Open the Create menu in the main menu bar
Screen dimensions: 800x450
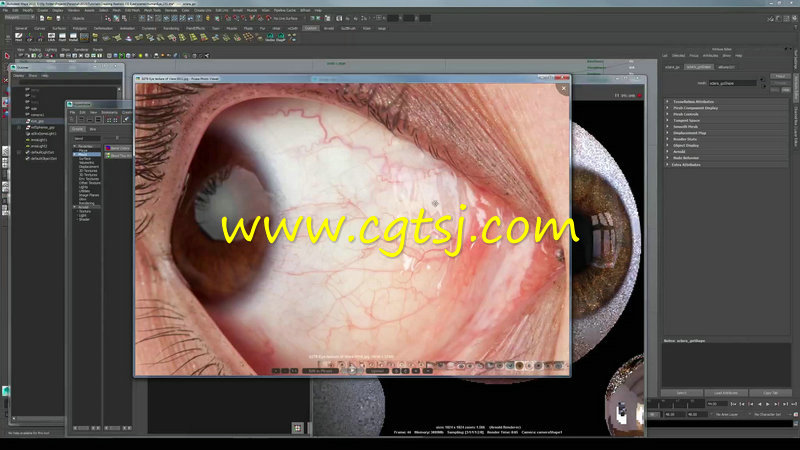[x=43, y=10]
